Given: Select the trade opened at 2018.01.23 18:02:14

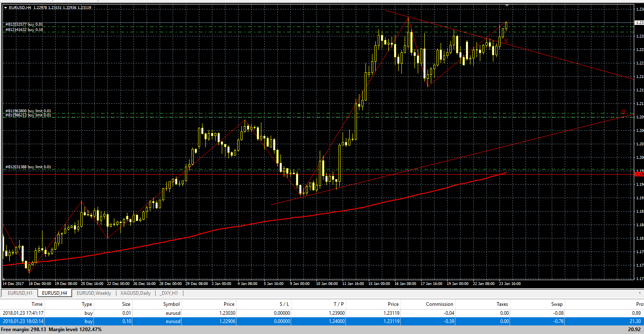Looking at the screenshot, I should (322, 321).
